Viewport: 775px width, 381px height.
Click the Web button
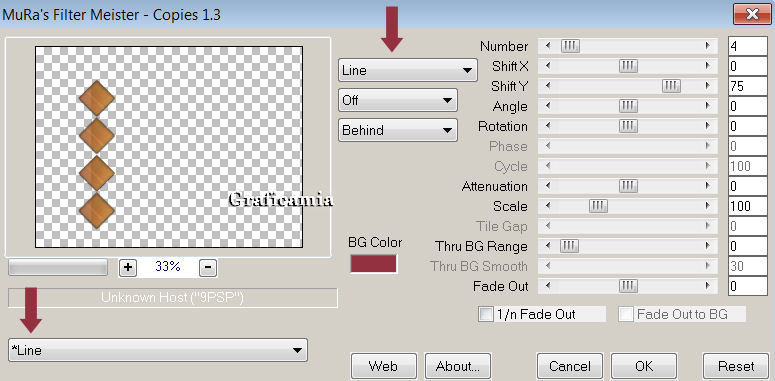384,366
